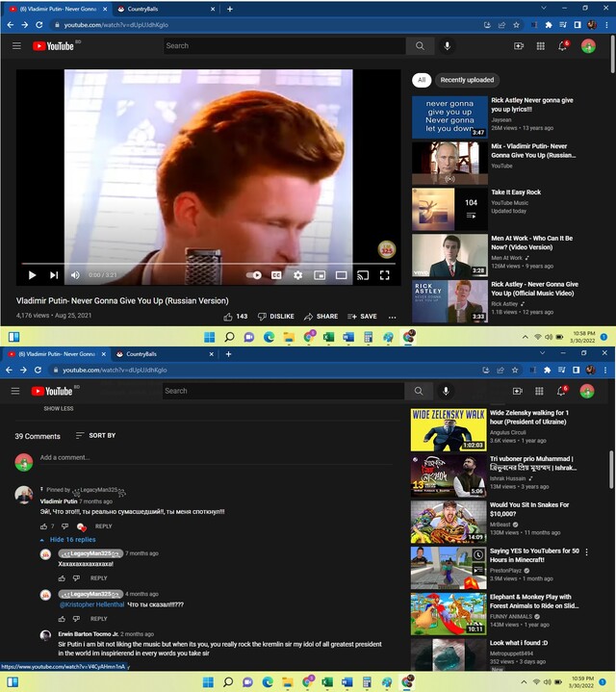Image resolution: width=616 pixels, height=692 pixels.
Task: Click the Cast to TV icon in the player
Action: pos(363,275)
